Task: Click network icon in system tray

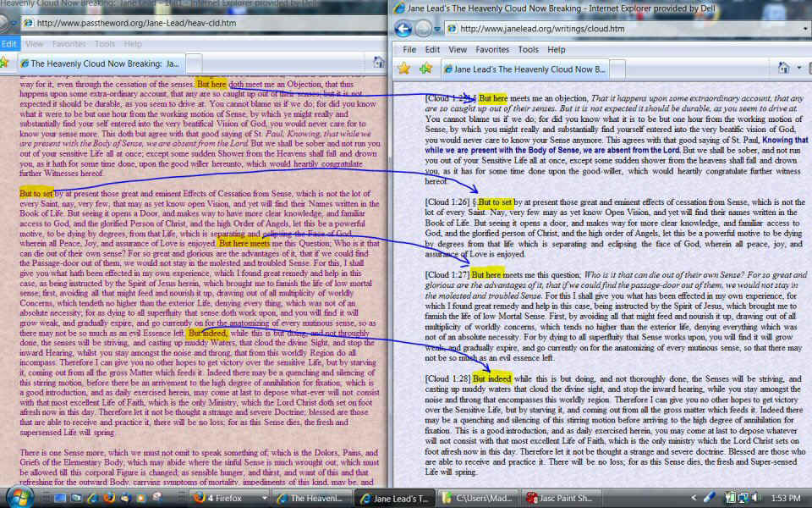Action: coord(743,498)
